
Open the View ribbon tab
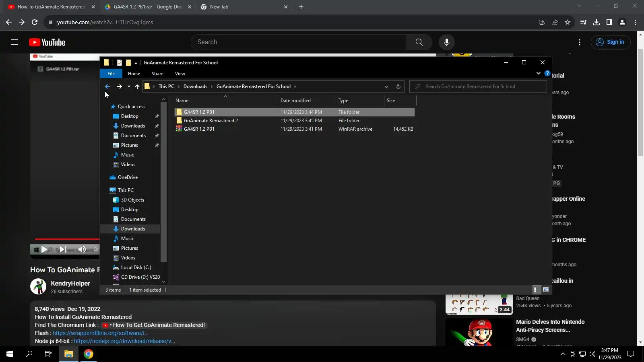pos(180,74)
